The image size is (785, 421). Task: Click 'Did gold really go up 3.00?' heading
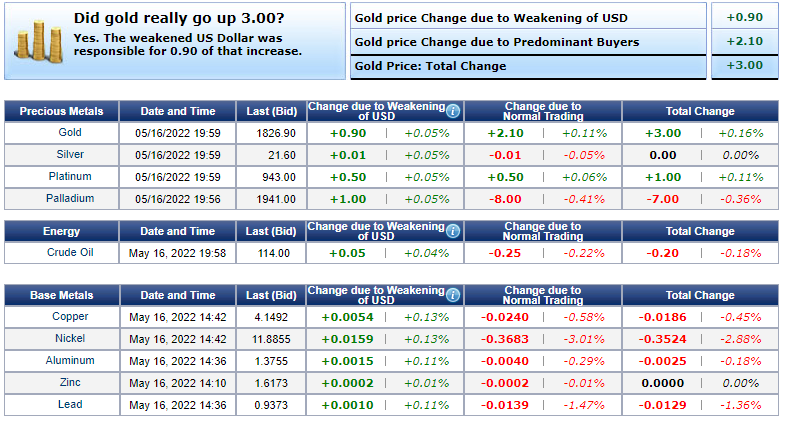click(x=178, y=18)
